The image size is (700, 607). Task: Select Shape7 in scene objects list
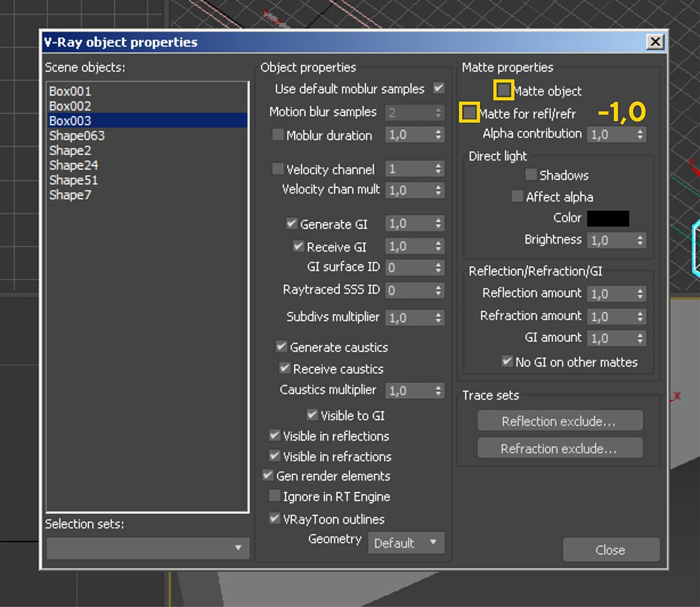pyautogui.click(x=147, y=194)
